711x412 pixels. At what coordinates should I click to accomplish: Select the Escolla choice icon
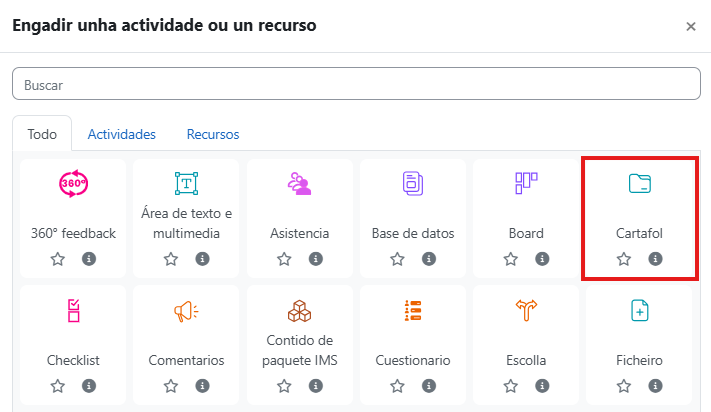[x=526, y=311]
